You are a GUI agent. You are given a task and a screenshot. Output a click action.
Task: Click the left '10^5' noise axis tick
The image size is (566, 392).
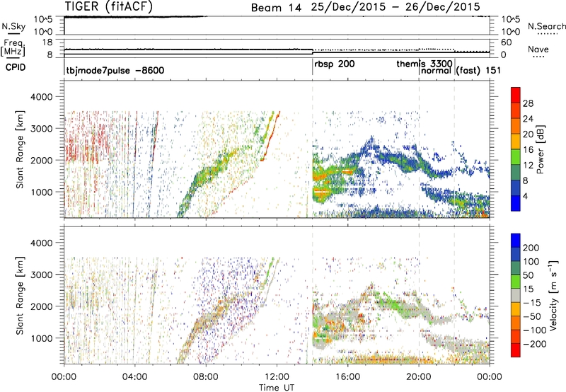(43, 20)
